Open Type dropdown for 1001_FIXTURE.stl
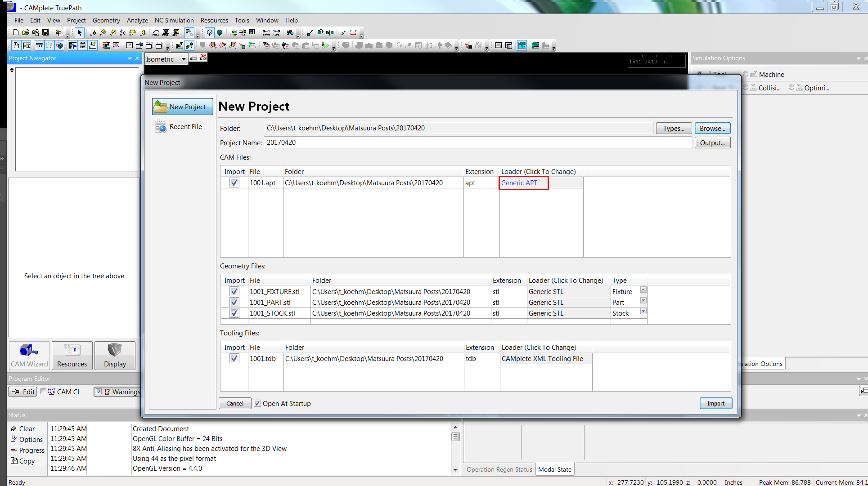 643,290
